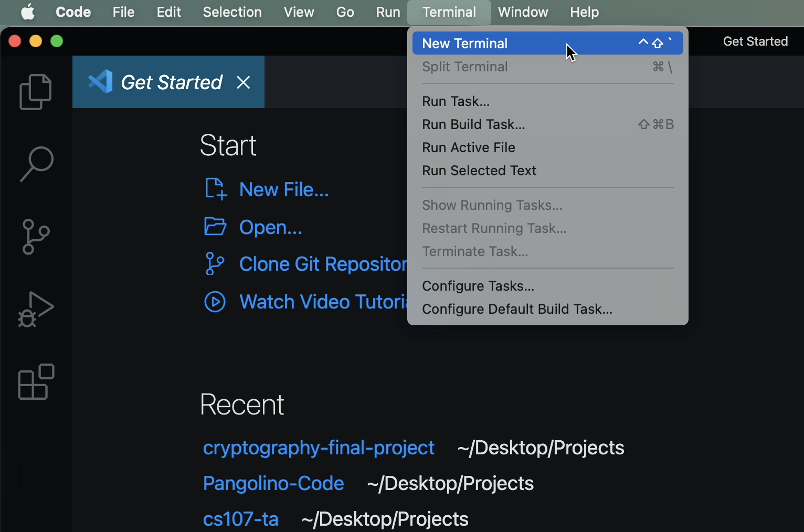
Task: Click the Open... link
Action: (270, 227)
